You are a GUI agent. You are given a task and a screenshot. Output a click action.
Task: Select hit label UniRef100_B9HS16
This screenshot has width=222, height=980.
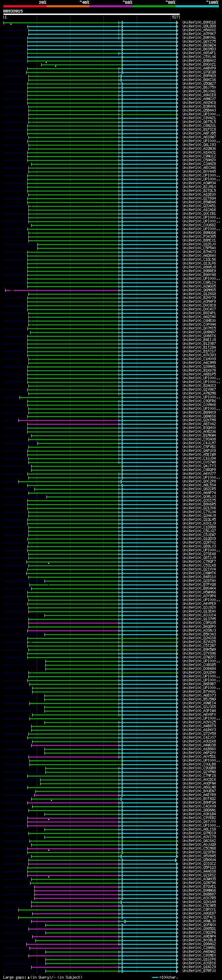(x=199, y=23)
